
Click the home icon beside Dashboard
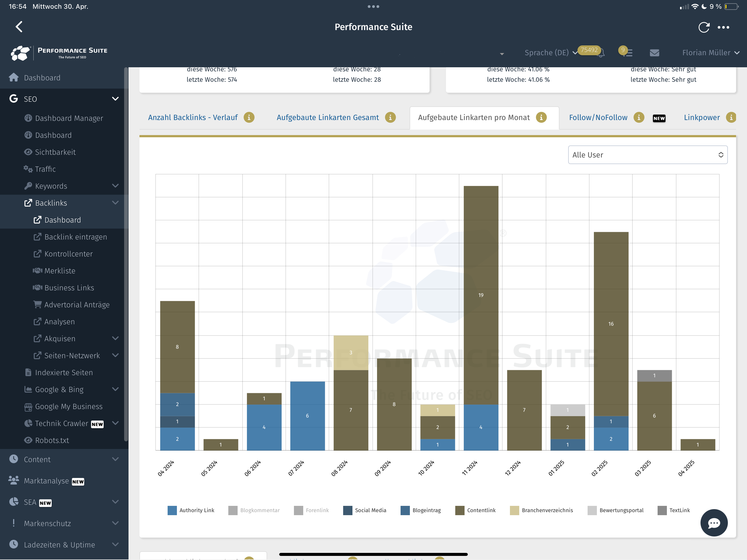(x=13, y=77)
